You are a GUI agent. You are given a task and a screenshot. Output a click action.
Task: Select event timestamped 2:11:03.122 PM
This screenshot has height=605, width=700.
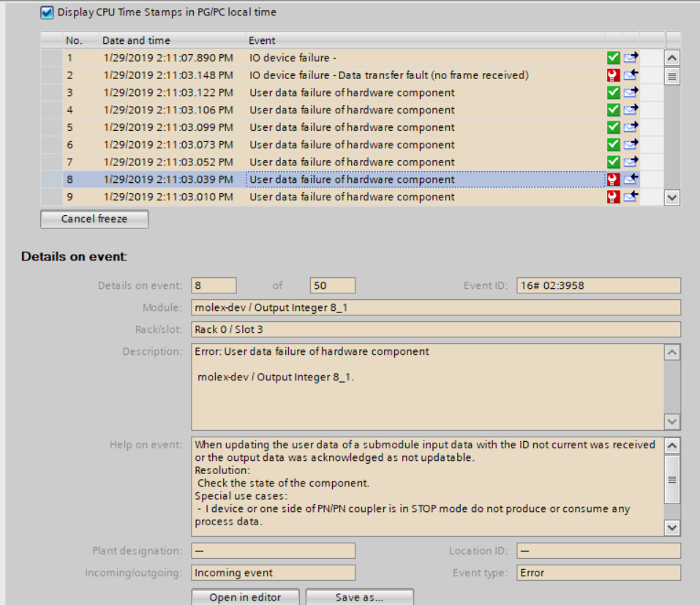tap(340, 92)
